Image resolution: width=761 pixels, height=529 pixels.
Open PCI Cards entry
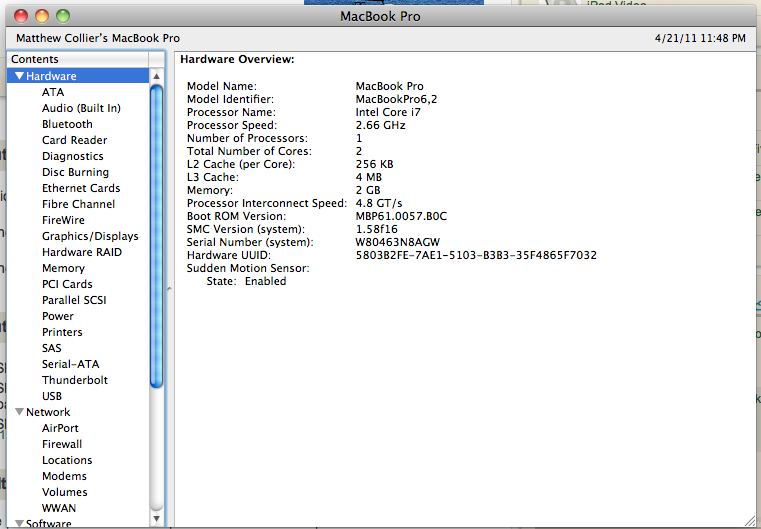point(67,284)
